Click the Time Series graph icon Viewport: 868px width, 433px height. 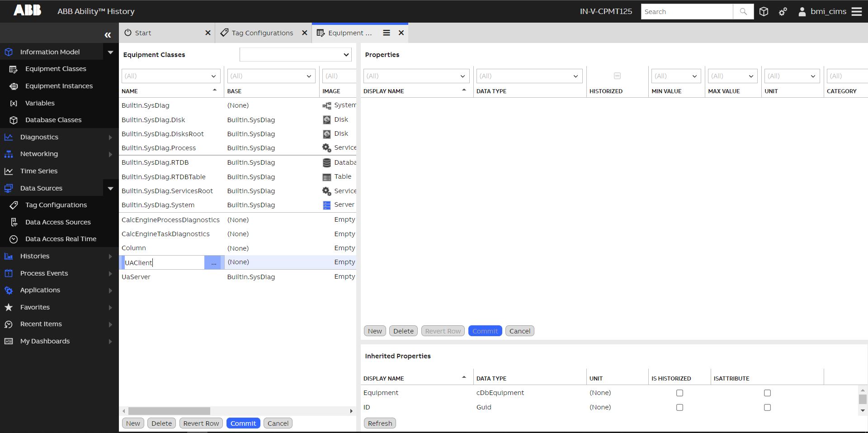9,171
